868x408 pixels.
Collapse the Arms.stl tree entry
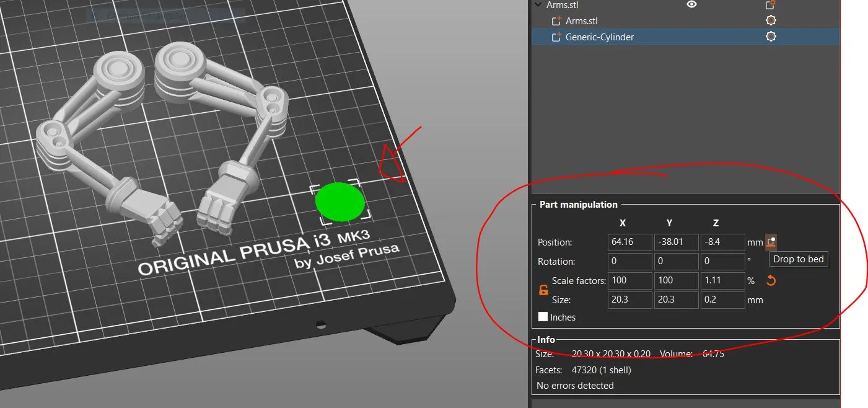[x=537, y=4]
